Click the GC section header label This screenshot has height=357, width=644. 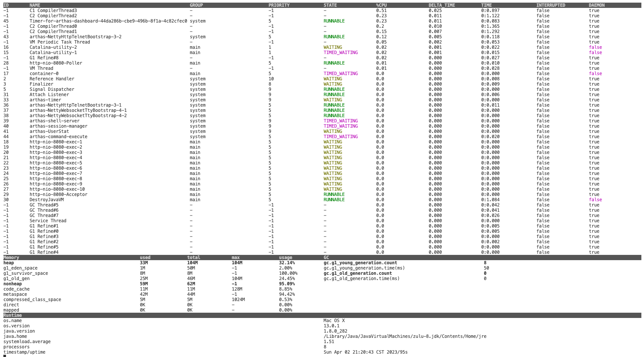click(x=326, y=258)
